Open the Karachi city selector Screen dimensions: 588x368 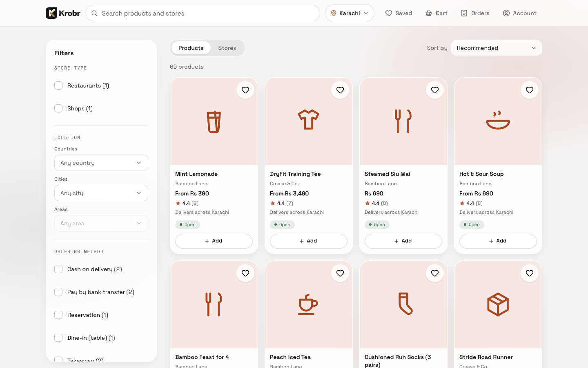350,13
